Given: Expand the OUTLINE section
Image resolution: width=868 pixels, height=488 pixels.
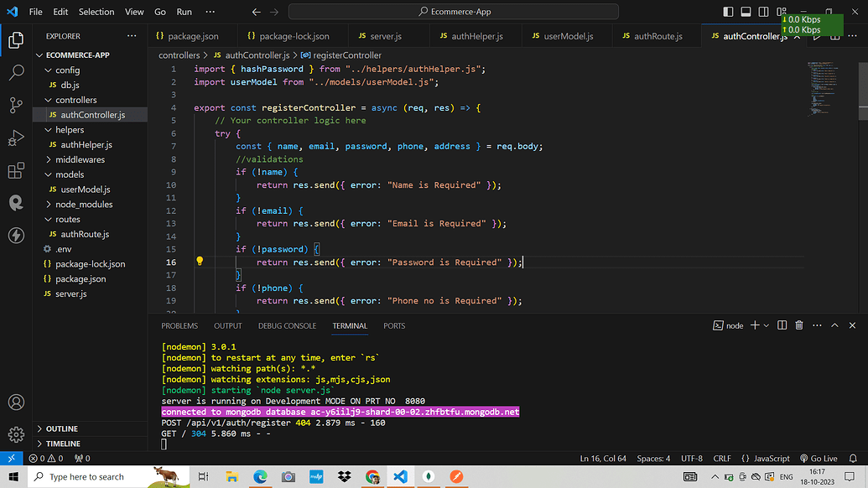Looking at the screenshot, I should pos(61,428).
